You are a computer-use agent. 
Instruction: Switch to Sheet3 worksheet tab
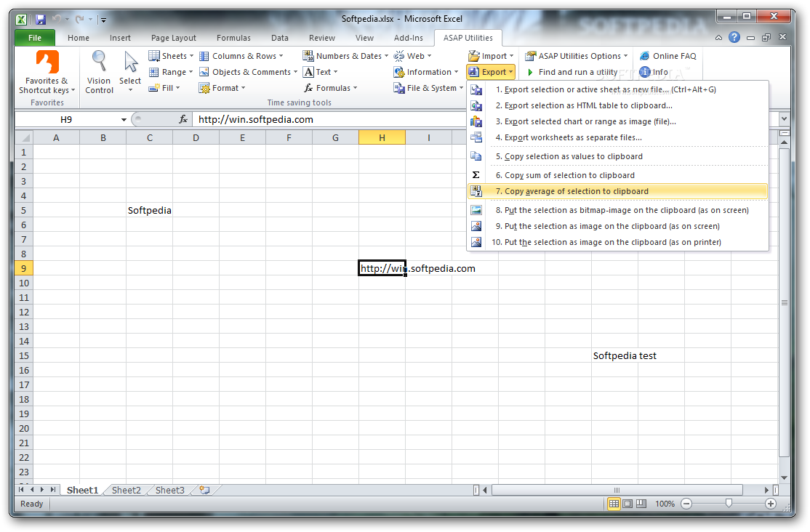[x=169, y=490]
